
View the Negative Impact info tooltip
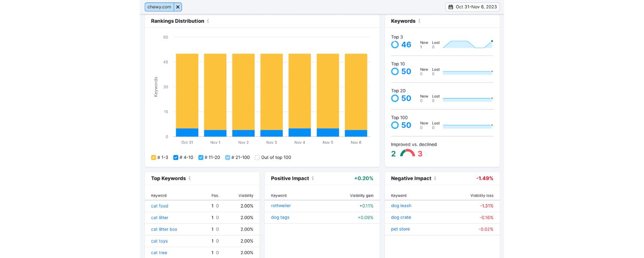click(x=435, y=178)
